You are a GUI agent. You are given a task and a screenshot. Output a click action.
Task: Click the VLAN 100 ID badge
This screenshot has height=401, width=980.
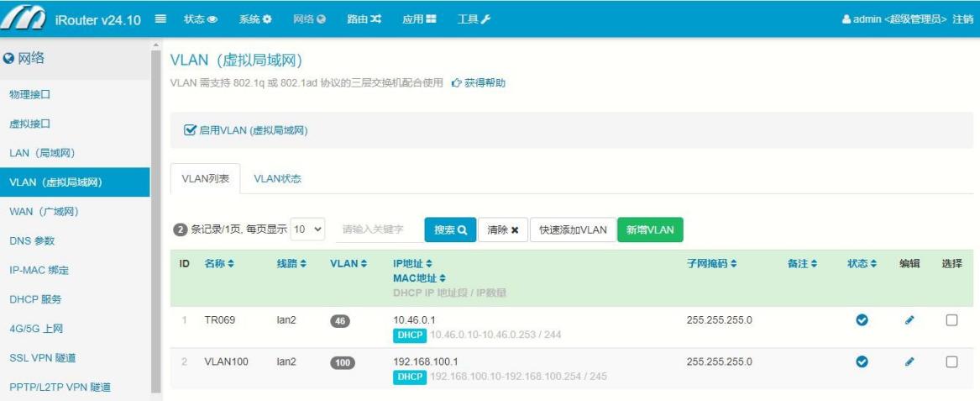(343, 362)
